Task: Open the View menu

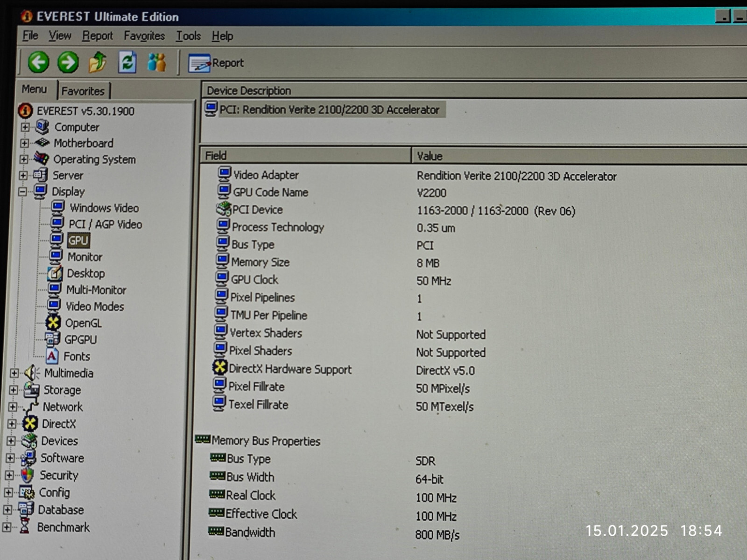Action: click(x=60, y=35)
